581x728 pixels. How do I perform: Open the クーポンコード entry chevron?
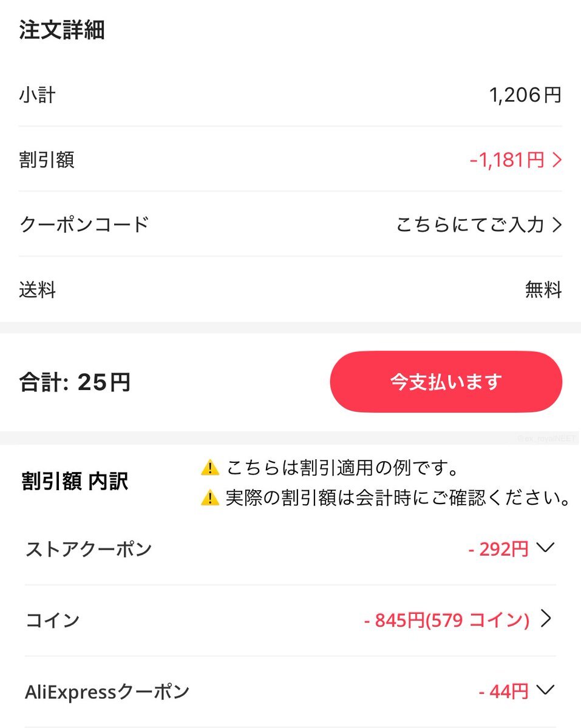557,225
